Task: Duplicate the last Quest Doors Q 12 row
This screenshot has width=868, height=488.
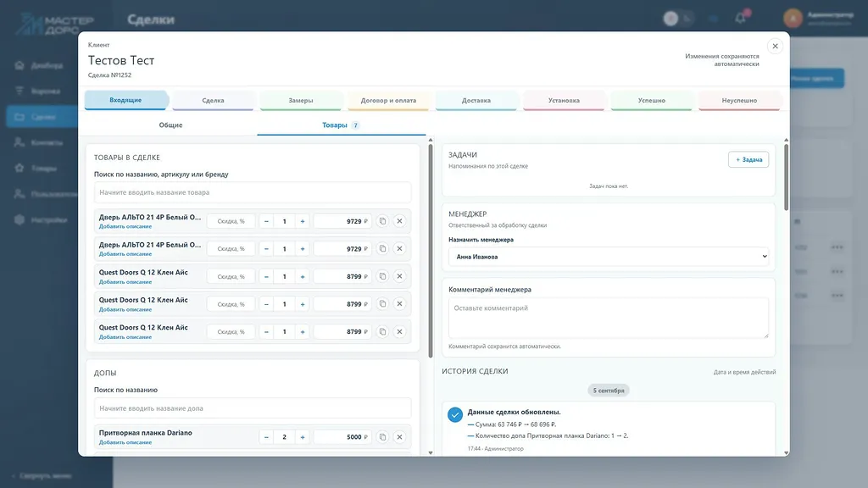Action: [x=382, y=331]
